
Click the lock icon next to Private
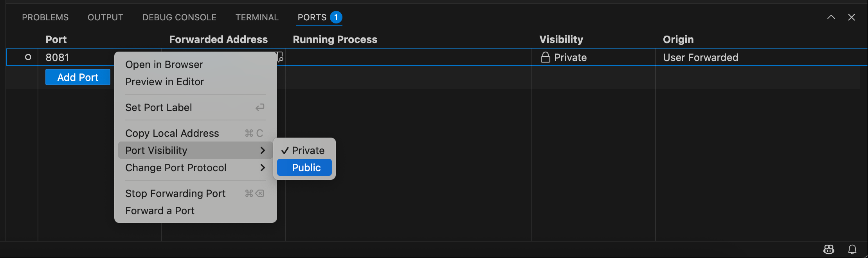pyautogui.click(x=546, y=57)
